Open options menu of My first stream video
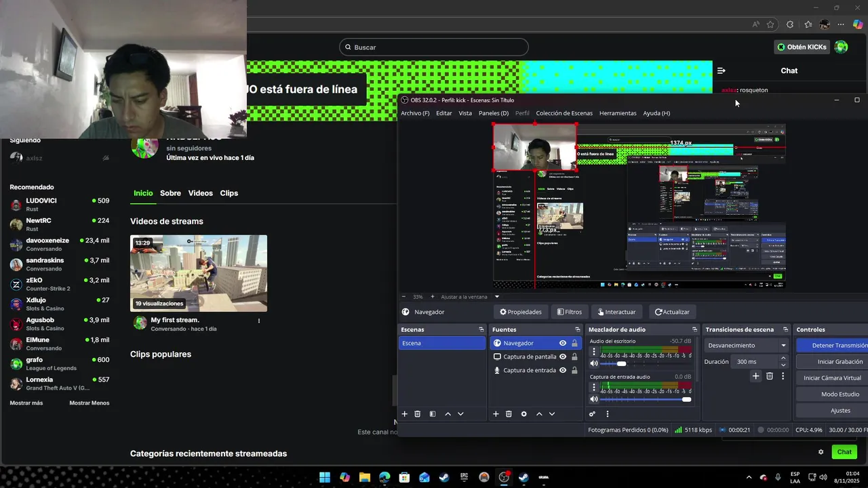 tap(258, 321)
